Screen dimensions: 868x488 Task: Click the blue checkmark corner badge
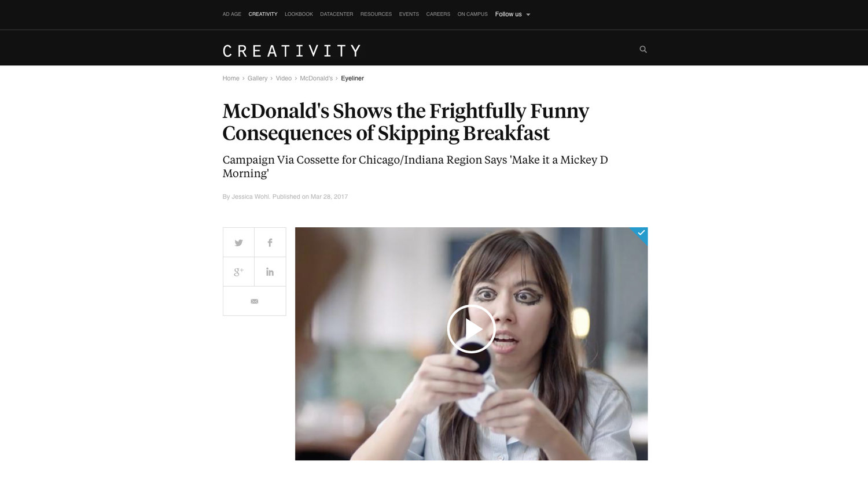click(641, 233)
